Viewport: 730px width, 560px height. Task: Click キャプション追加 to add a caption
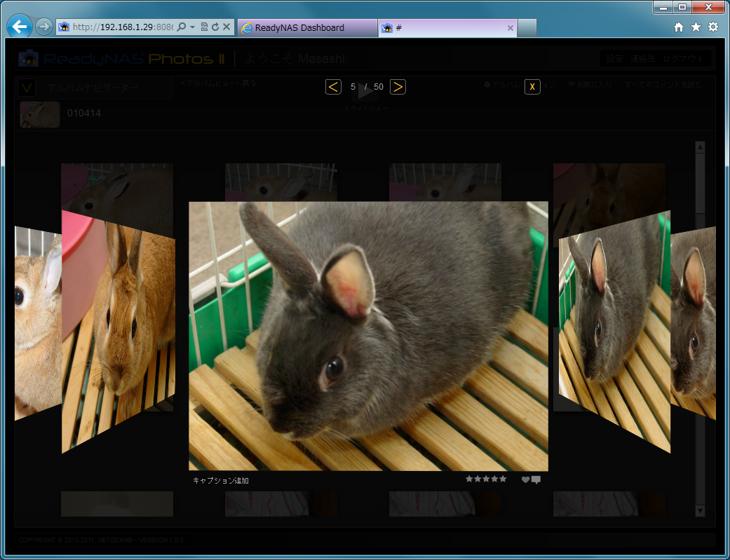coord(220,481)
